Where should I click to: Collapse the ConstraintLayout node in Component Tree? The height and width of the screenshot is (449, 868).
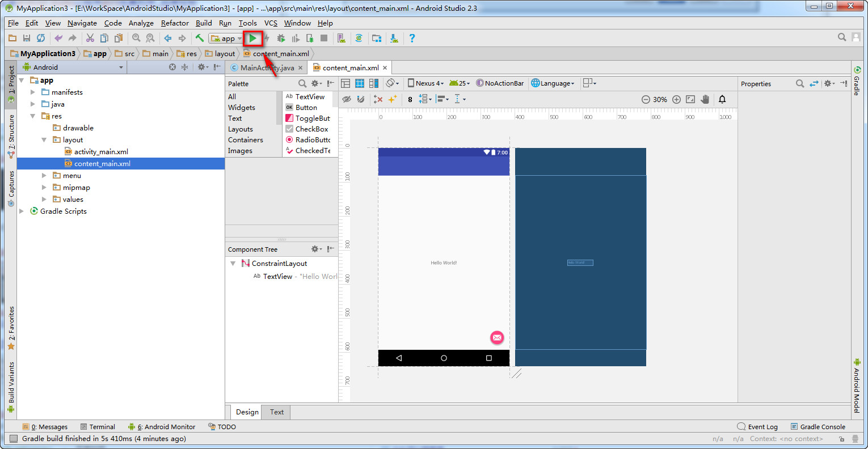[233, 264]
